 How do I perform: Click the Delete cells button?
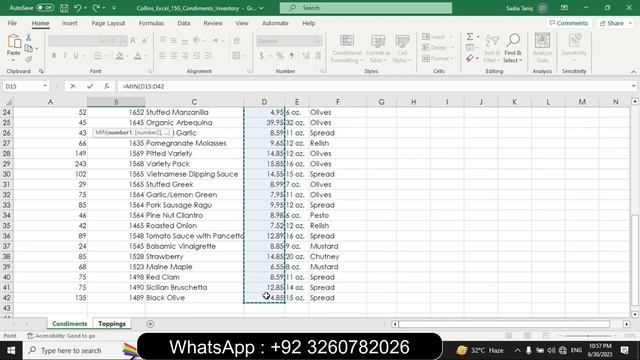coord(438,48)
